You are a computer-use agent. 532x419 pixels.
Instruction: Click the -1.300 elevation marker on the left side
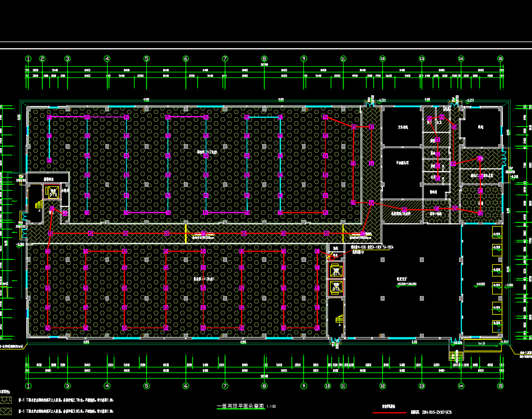(20, 245)
